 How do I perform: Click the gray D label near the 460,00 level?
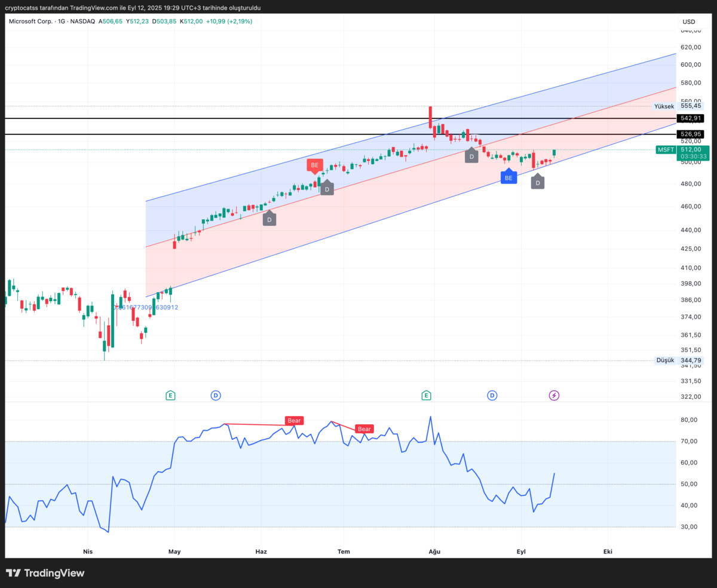269,219
